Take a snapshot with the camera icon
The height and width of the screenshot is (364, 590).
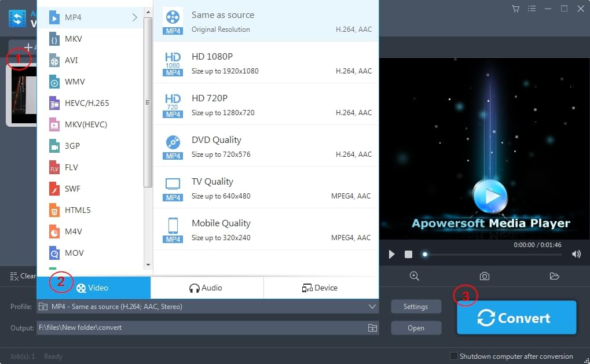click(x=485, y=276)
